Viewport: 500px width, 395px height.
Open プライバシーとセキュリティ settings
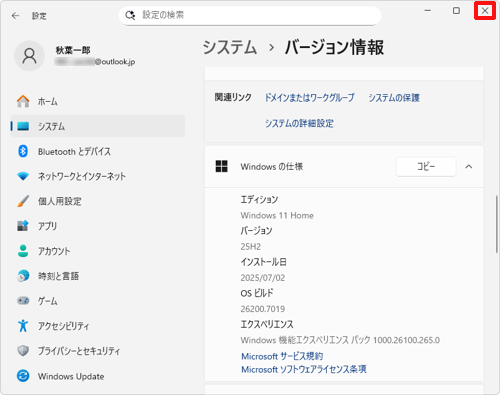(98, 351)
